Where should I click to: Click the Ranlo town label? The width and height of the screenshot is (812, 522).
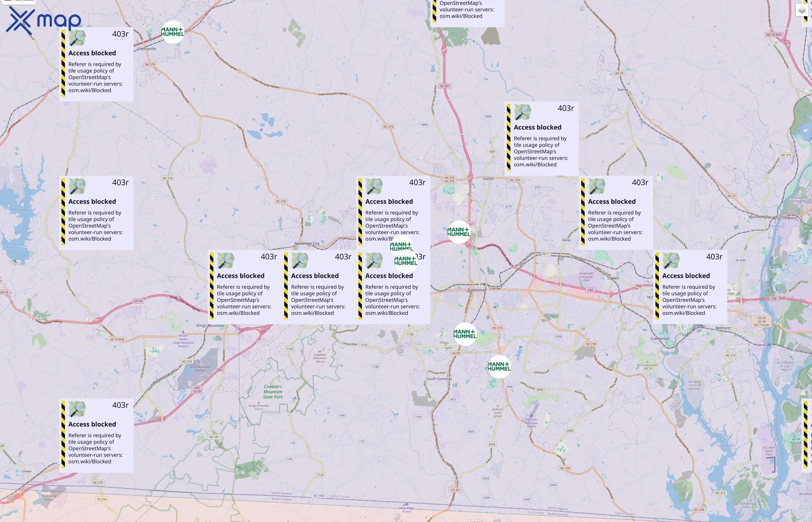click(x=566, y=240)
